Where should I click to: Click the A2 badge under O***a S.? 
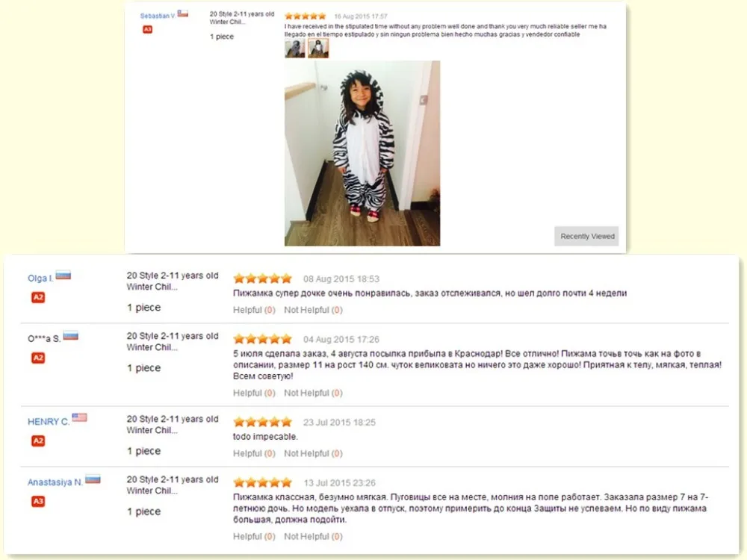(38, 358)
